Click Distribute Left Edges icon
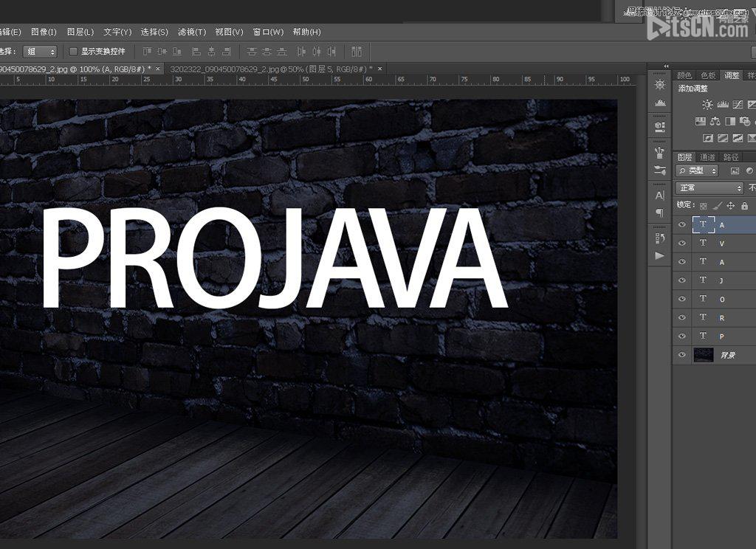The height and width of the screenshot is (549, 756). pos(301,51)
